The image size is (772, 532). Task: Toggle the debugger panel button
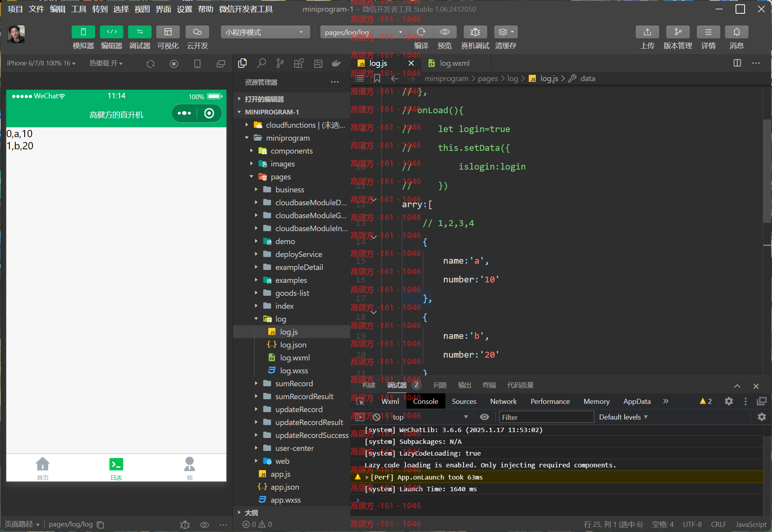click(x=140, y=32)
